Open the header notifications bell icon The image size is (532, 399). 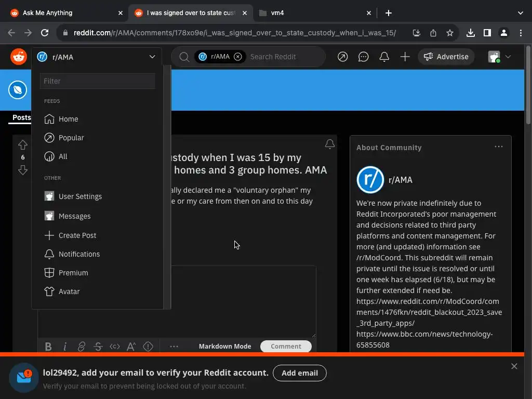(384, 57)
